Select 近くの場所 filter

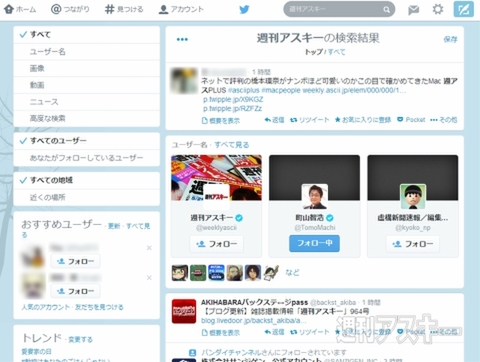click(x=87, y=197)
